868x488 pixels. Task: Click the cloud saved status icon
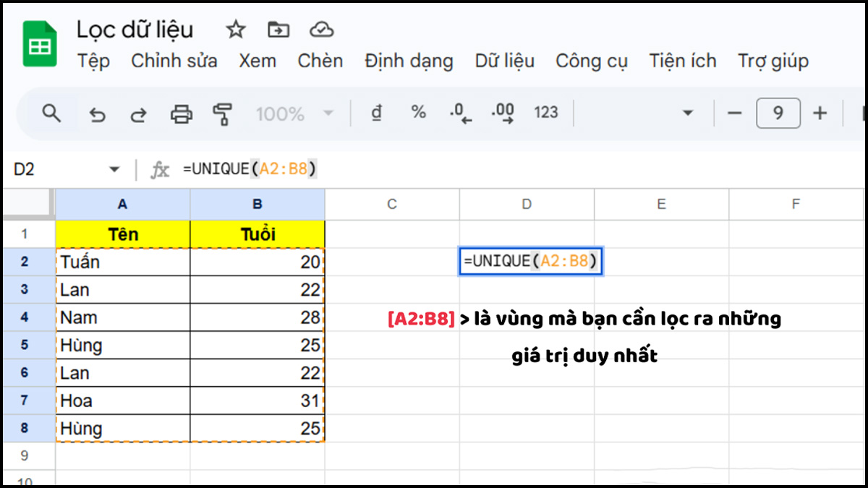tap(320, 29)
